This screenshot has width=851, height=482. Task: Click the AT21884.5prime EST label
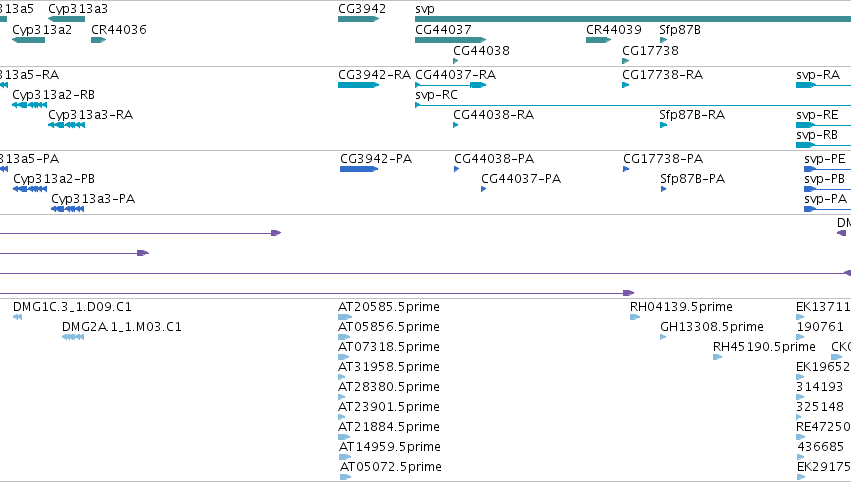click(x=389, y=428)
